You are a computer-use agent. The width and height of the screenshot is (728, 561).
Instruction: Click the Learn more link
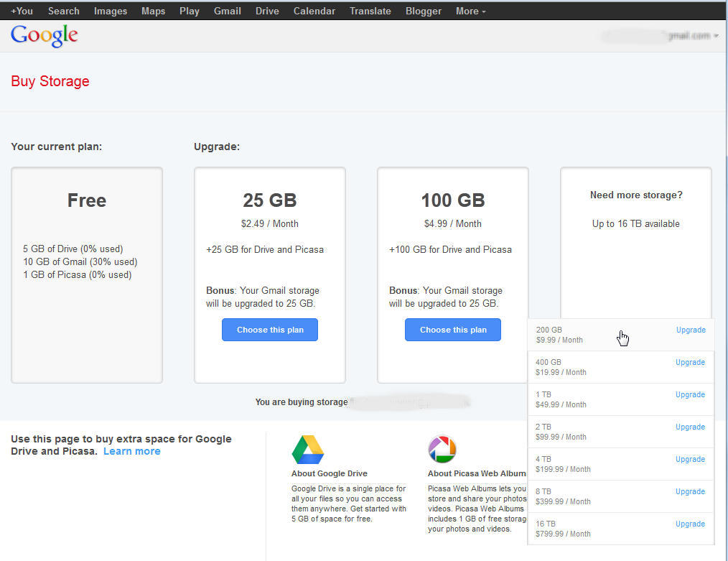(x=131, y=451)
